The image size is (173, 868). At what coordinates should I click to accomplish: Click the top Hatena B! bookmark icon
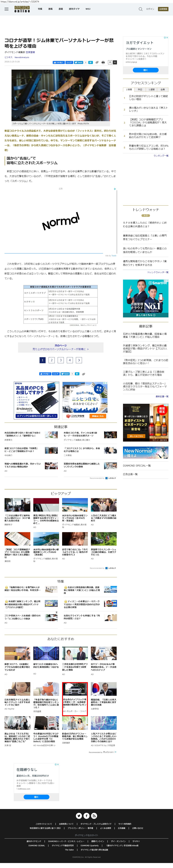(91, 62)
